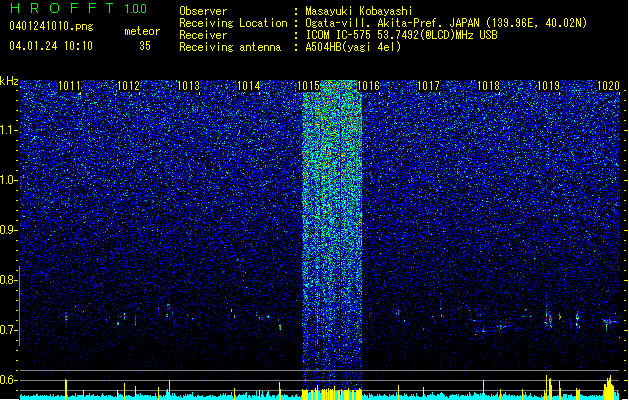Image resolution: width=629 pixels, height=400 pixels.
Task: Click the Receiving antenna label
Action: (230, 47)
